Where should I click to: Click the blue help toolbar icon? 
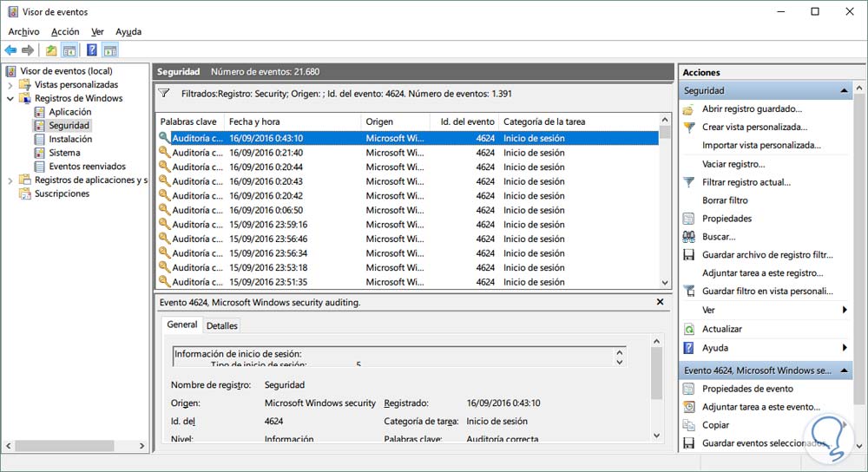[x=92, y=50]
